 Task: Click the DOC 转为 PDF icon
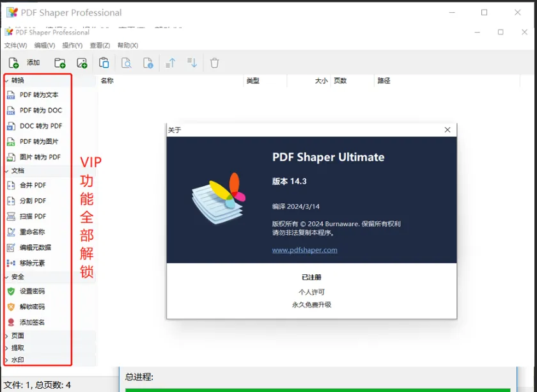coord(11,126)
